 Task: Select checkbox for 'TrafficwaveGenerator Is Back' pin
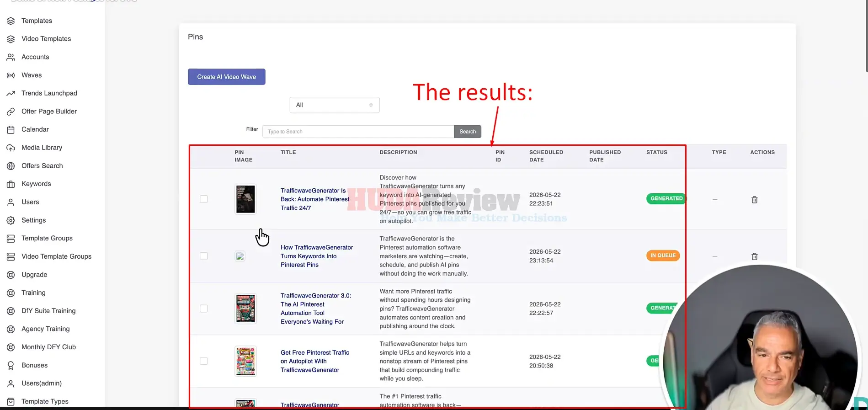[x=204, y=199]
